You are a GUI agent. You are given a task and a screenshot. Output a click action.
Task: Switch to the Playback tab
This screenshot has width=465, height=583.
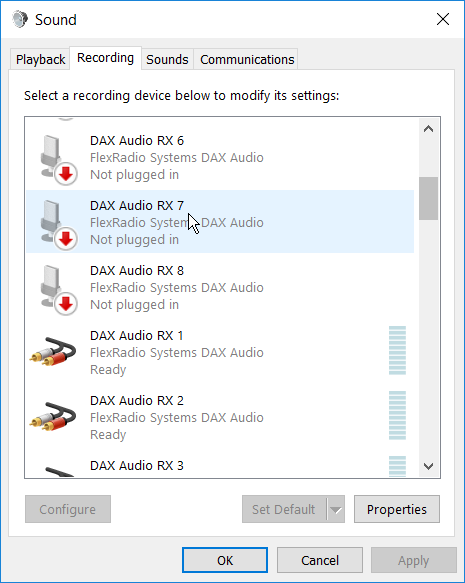tap(40, 59)
